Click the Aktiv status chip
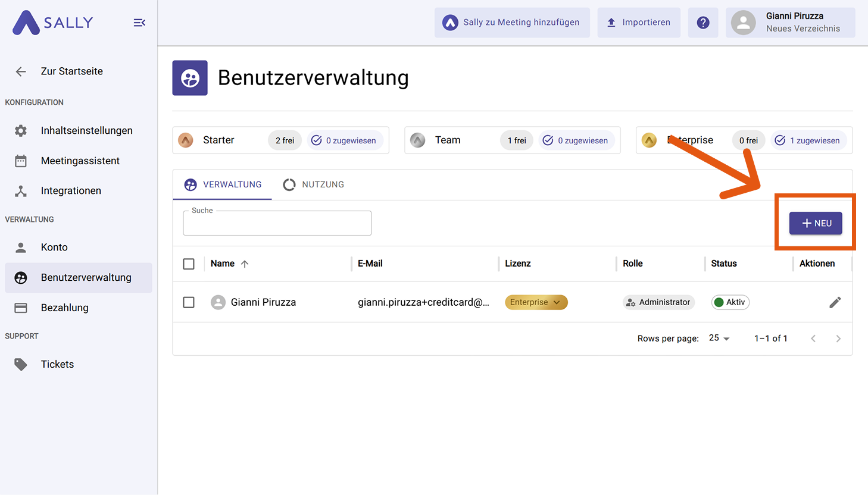The height and width of the screenshot is (495, 868). coord(730,302)
